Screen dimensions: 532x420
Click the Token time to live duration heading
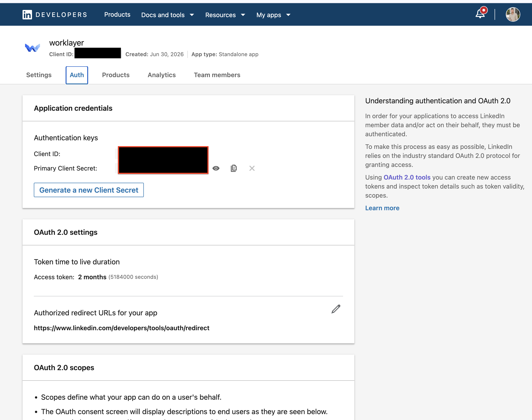point(77,262)
